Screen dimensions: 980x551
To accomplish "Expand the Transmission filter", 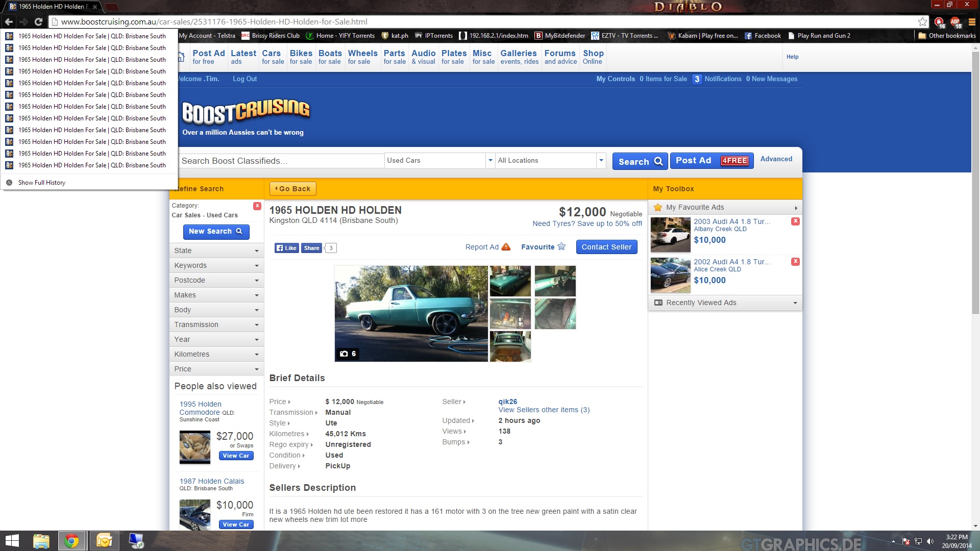I will (x=216, y=324).
